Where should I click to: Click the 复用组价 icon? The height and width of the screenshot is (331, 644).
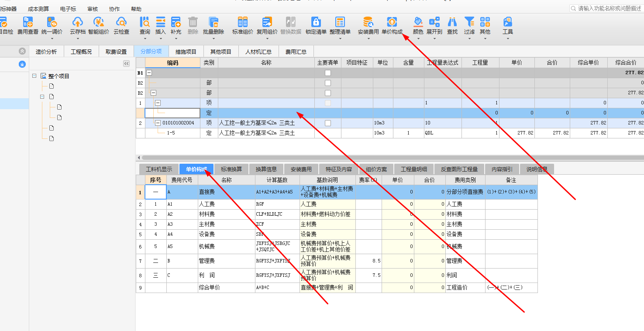click(267, 22)
